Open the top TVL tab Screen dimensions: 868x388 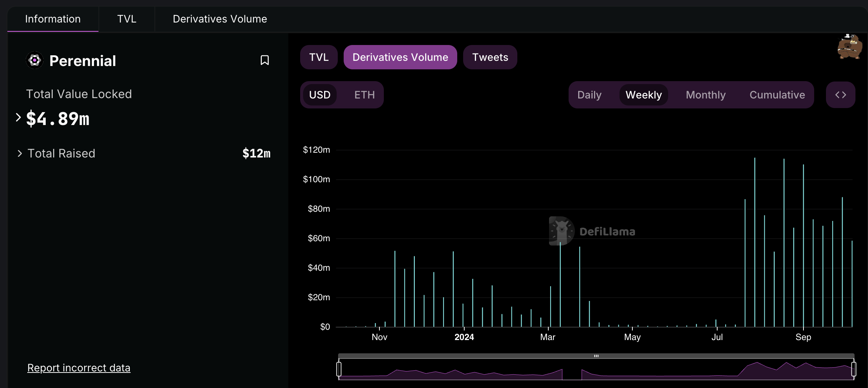coord(127,19)
